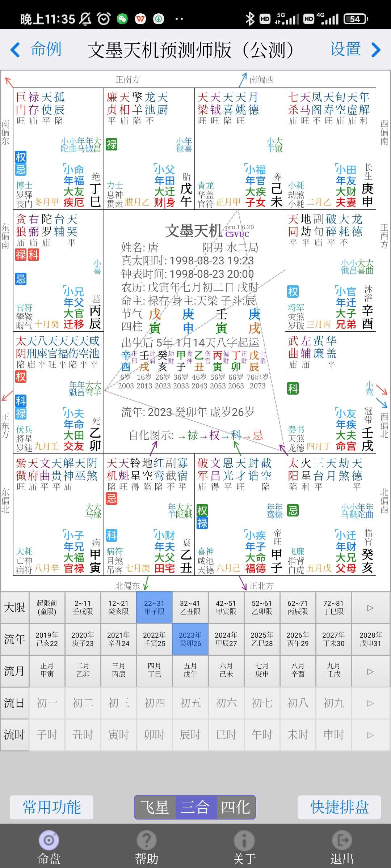The image size is (391, 868).
Task: Choose 初一 in the 流日 row
Action: 47,703
